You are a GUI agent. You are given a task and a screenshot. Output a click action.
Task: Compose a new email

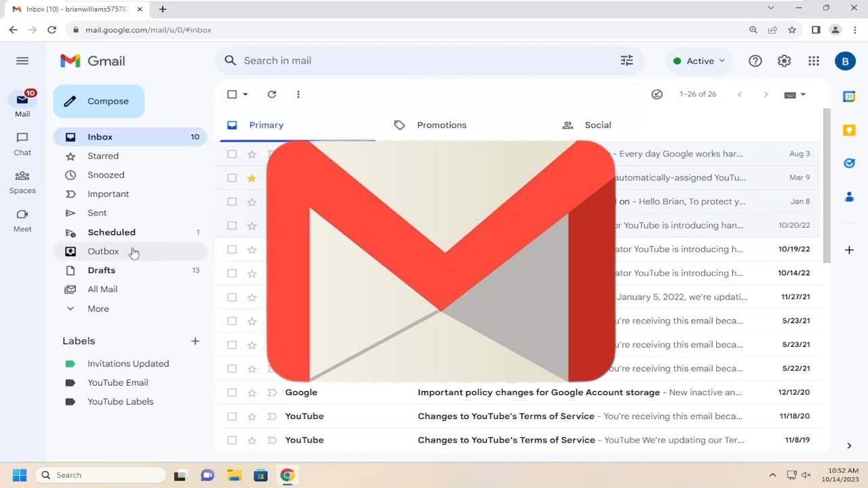pyautogui.click(x=99, y=102)
